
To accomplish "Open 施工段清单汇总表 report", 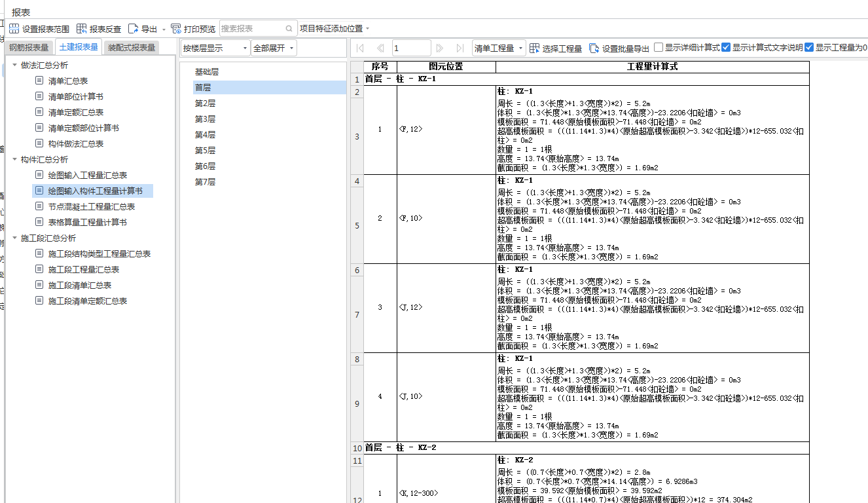I will point(80,285).
